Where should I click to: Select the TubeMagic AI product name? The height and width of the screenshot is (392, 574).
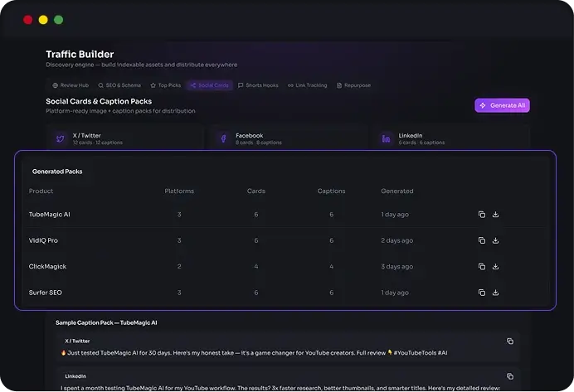pos(50,215)
